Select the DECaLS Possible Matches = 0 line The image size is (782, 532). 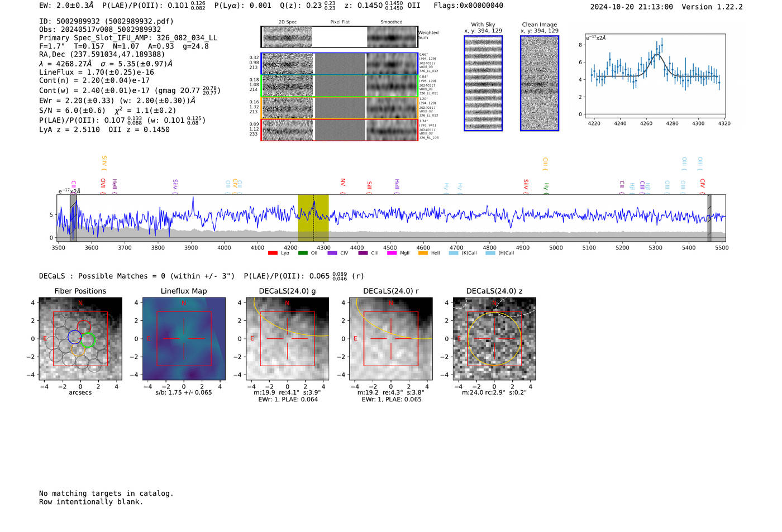(137, 276)
